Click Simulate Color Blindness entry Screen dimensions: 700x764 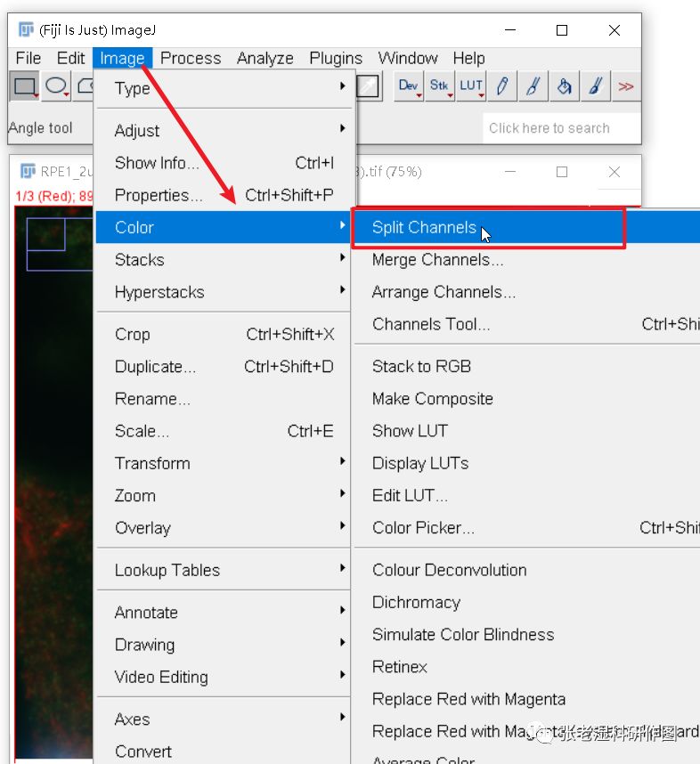point(527,634)
